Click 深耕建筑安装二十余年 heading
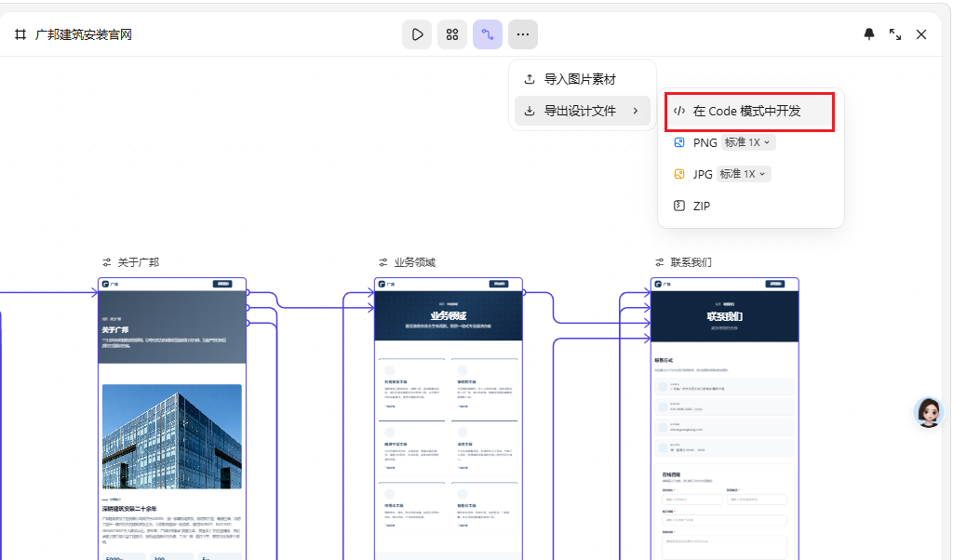953x560 pixels. coord(128,509)
